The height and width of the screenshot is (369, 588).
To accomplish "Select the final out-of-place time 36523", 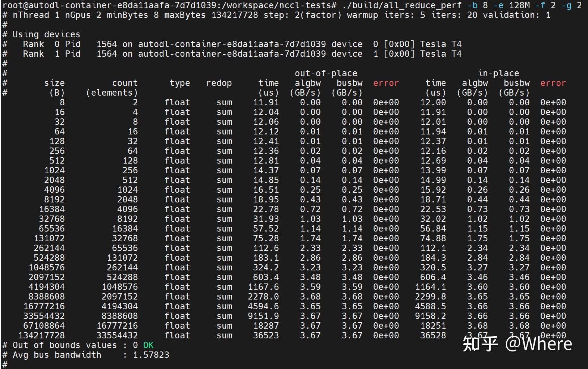I will click(266, 335).
